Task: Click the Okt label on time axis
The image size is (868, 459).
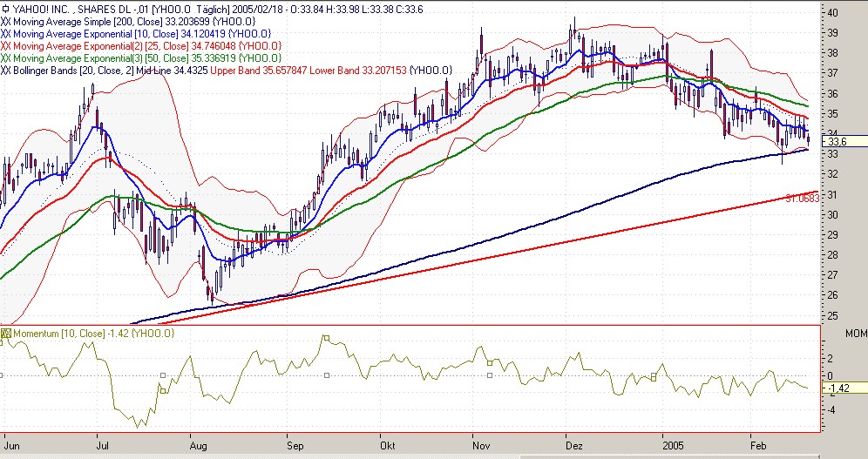Action: [388, 445]
